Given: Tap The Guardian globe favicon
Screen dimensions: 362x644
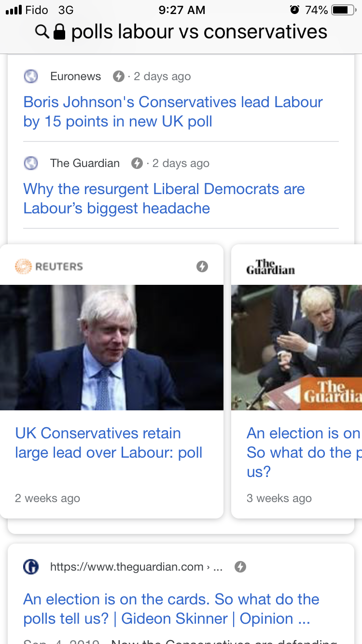Looking at the screenshot, I should pyautogui.click(x=31, y=163).
